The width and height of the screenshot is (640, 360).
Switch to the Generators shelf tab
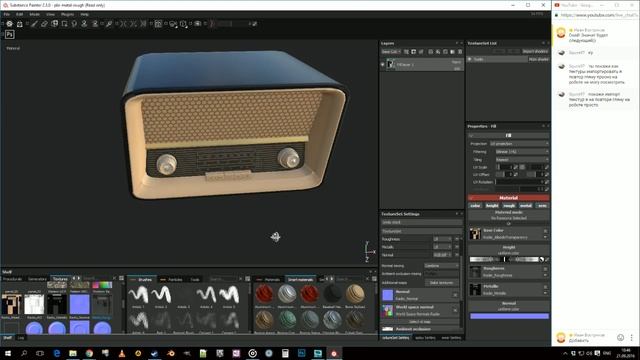[x=37, y=279]
